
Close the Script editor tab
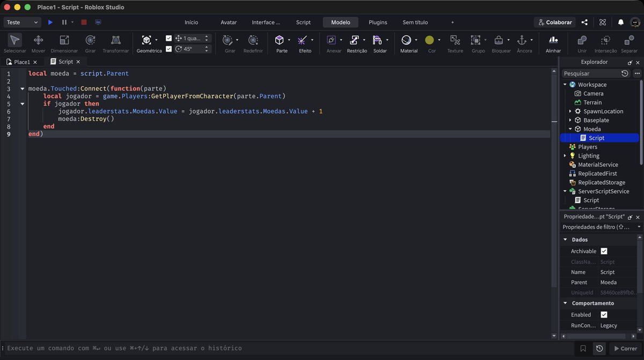pyautogui.click(x=78, y=62)
